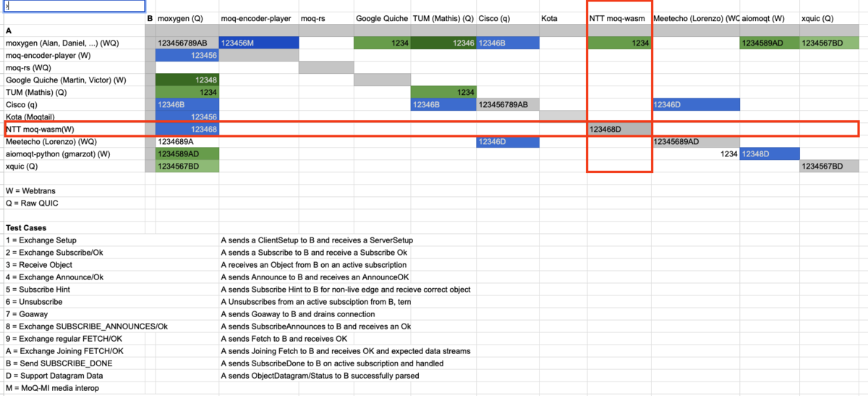Select the "D = Support Datagram Data" cell
Viewport: 868px width, 396px height.
[x=74, y=376]
